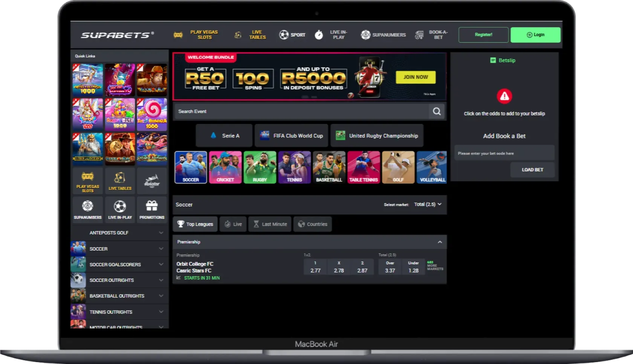
Task: Select United Rugby Championship link
Action: [x=377, y=136]
